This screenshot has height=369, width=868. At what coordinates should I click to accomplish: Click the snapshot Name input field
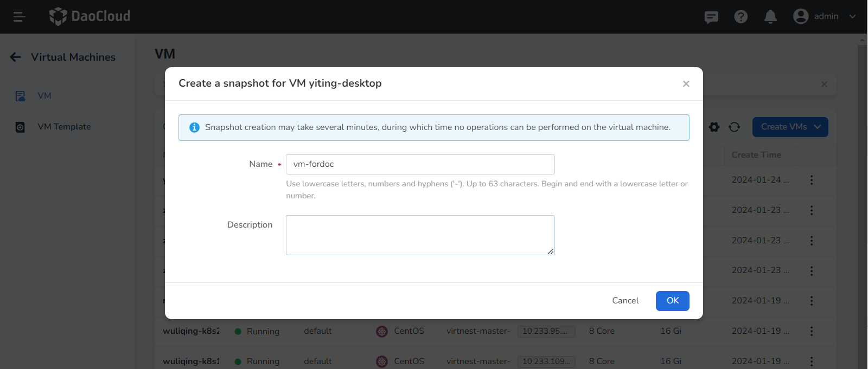tap(420, 164)
